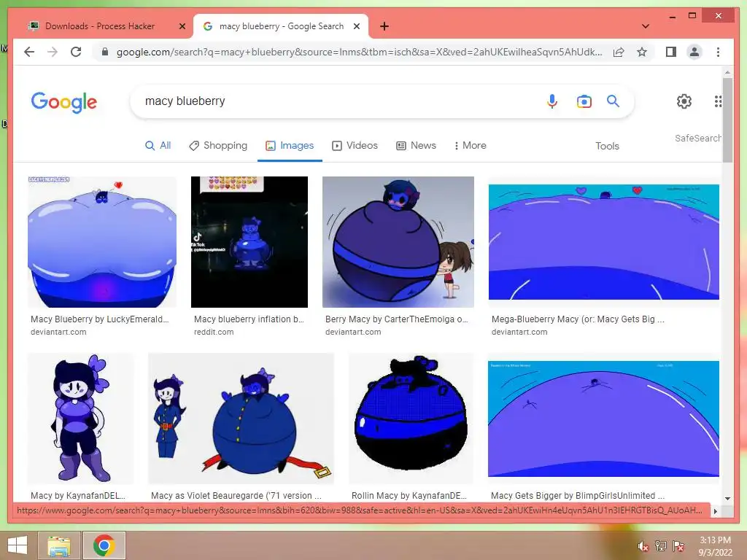
Task: Switch to the Shopping tab
Action: (218, 146)
